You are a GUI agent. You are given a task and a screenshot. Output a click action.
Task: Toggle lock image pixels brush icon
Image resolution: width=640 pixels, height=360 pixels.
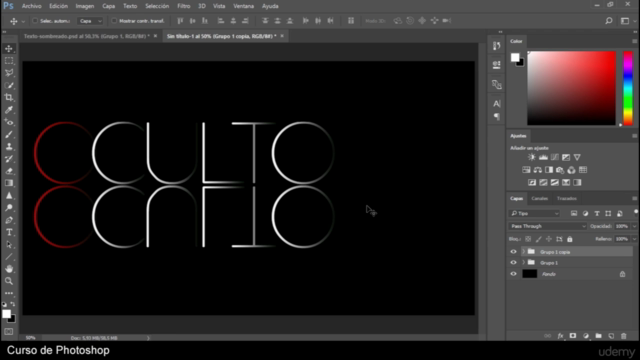coord(538,239)
